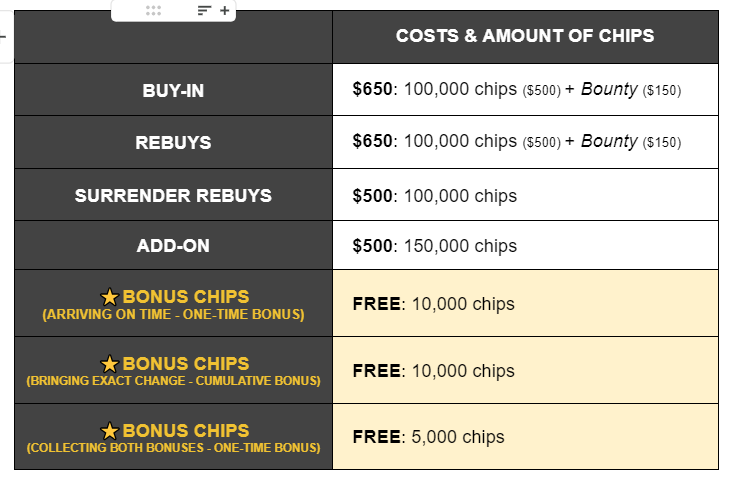
Task: Click the REBUYS row label cell
Action: 173,142
